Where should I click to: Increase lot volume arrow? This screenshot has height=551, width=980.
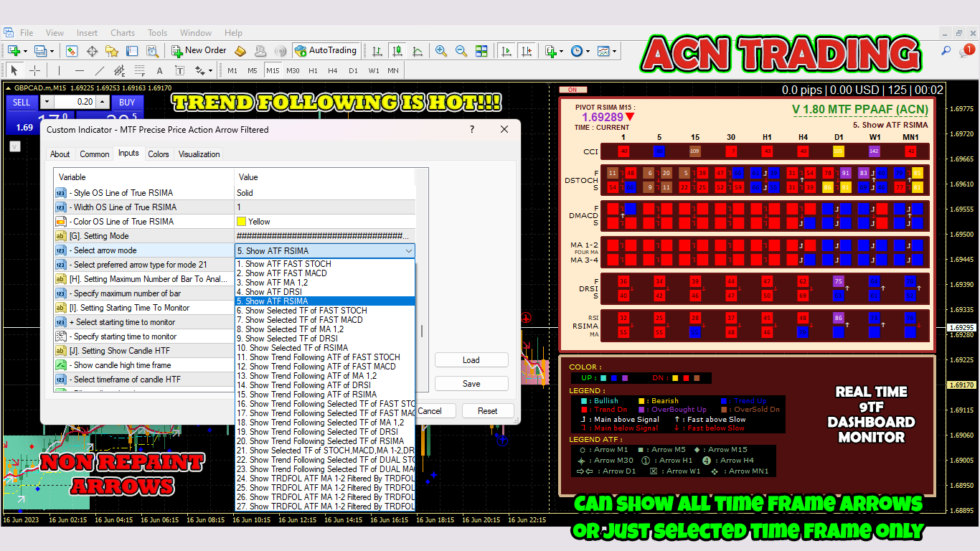click(102, 102)
